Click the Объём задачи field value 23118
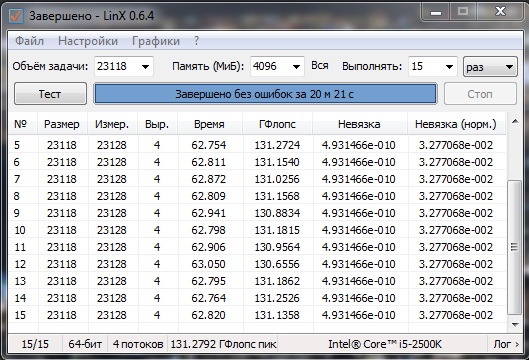Image resolution: width=529 pixels, height=360 pixels. tap(112, 66)
